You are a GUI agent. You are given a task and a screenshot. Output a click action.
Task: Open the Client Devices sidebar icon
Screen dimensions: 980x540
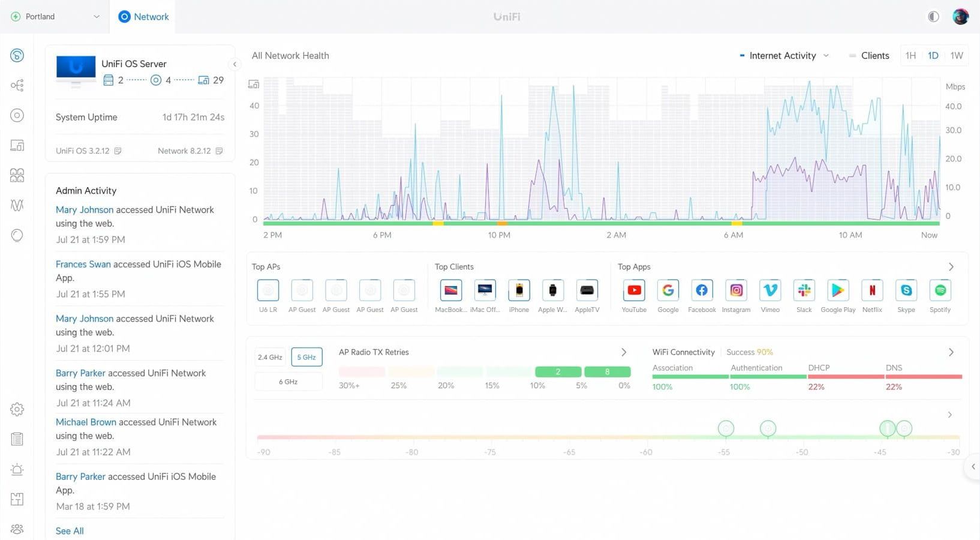click(x=17, y=145)
